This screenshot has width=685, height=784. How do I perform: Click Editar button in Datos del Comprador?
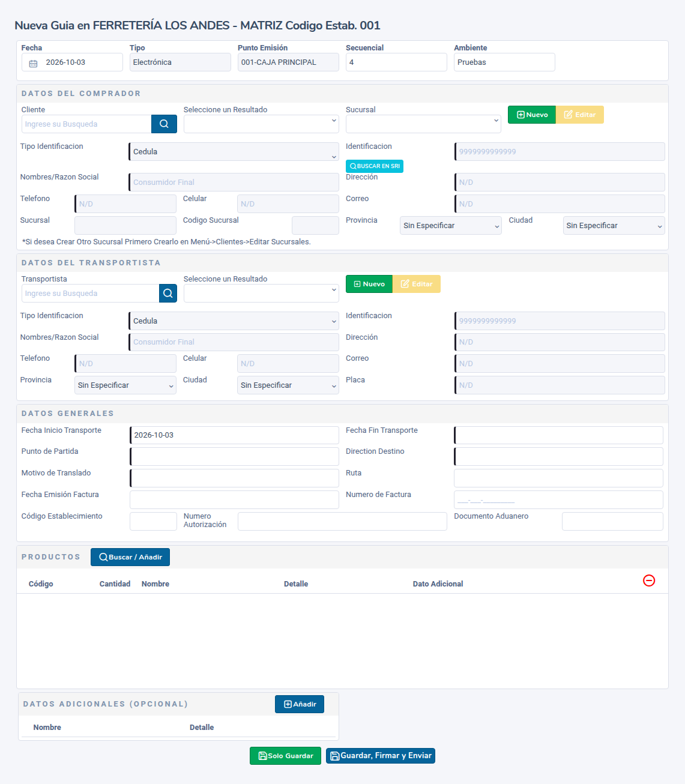(580, 115)
